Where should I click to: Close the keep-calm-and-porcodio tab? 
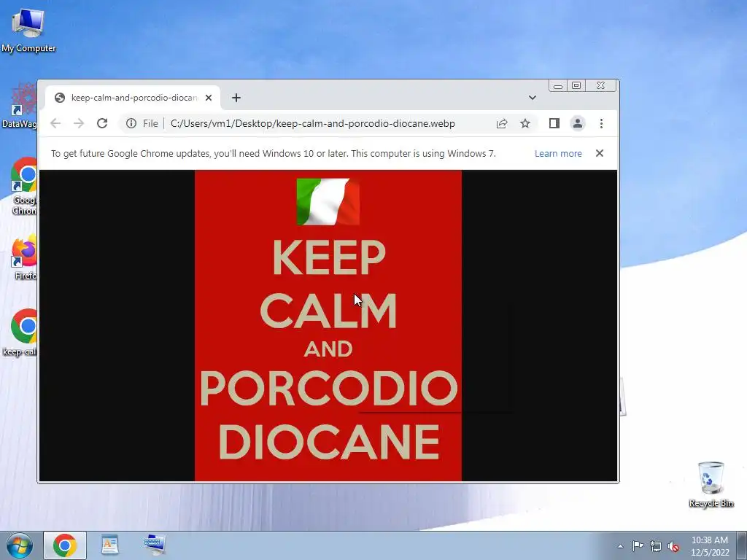coord(208,98)
